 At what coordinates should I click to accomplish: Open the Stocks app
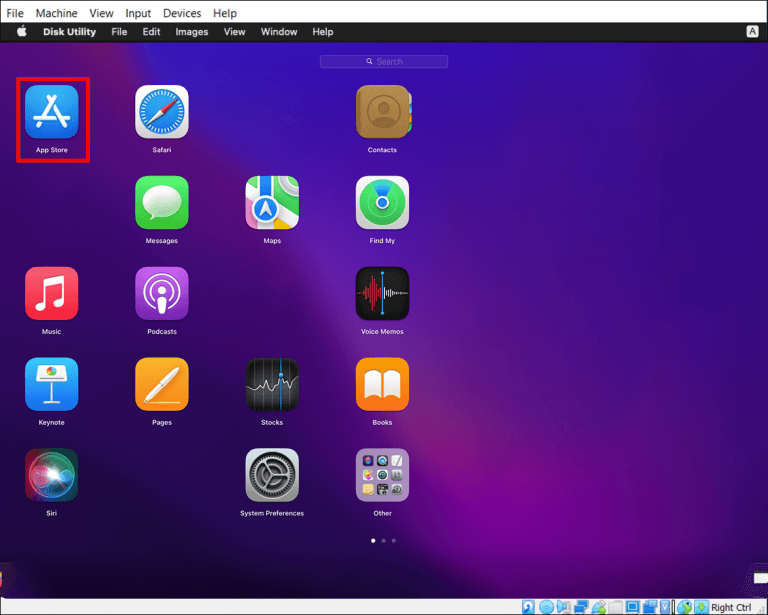click(x=272, y=385)
